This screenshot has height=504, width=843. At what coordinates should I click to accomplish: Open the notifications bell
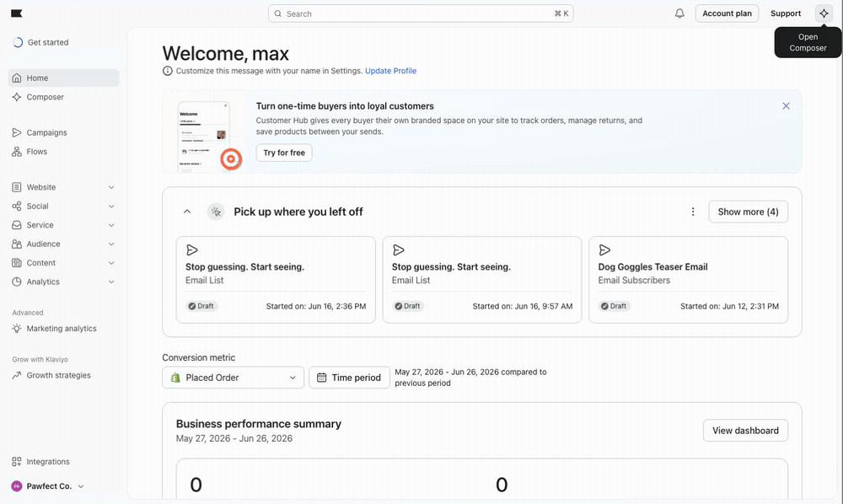pos(679,13)
